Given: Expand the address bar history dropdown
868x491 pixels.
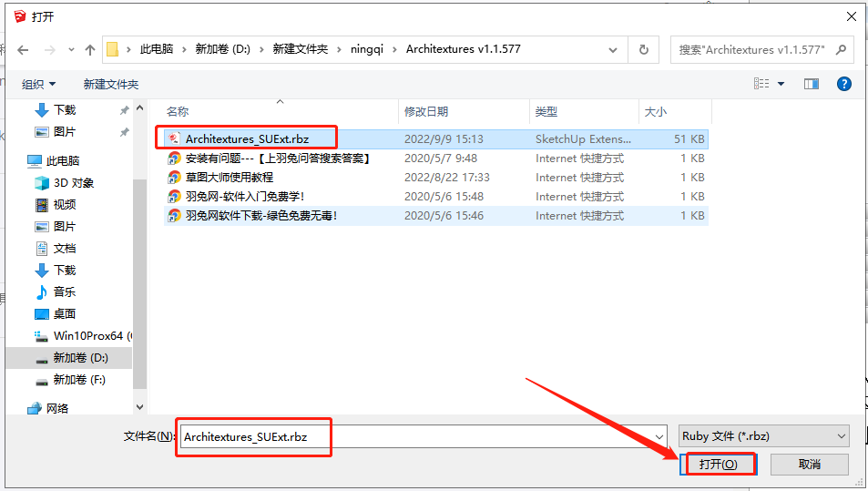Looking at the screenshot, I should pyautogui.click(x=613, y=50).
